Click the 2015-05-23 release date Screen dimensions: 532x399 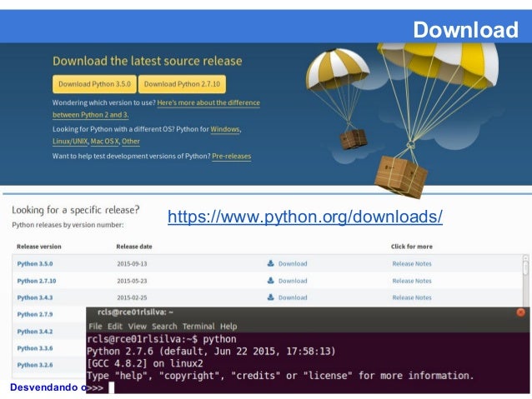(132, 281)
